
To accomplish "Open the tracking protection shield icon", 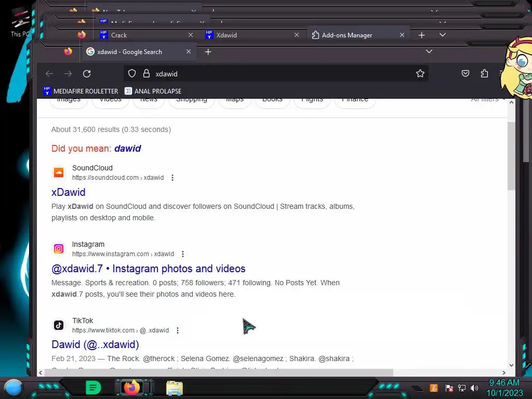I will click(x=132, y=74).
